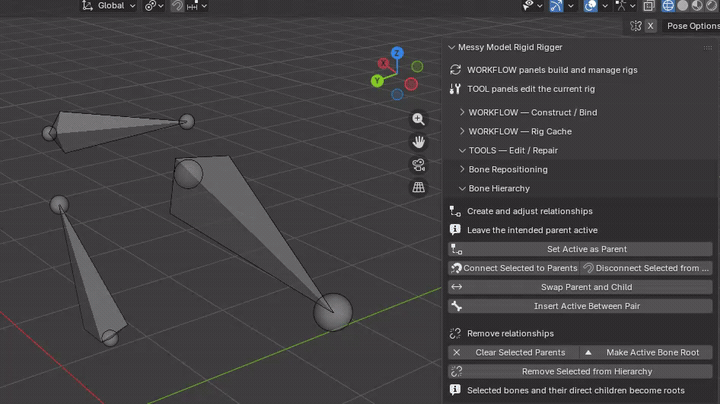The width and height of the screenshot is (720, 404).
Task: Click the Create and adjust relationships icon
Action: 455,211
